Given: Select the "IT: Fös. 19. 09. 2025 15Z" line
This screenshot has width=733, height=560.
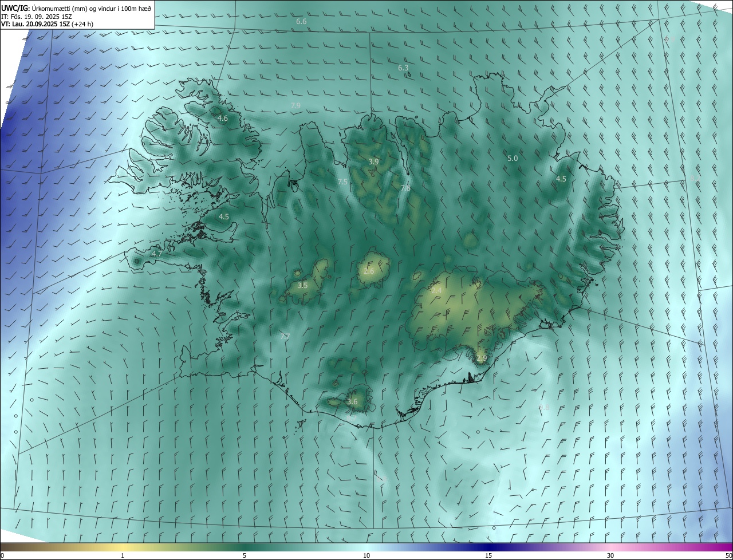Looking at the screenshot, I should click(x=36, y=16).
